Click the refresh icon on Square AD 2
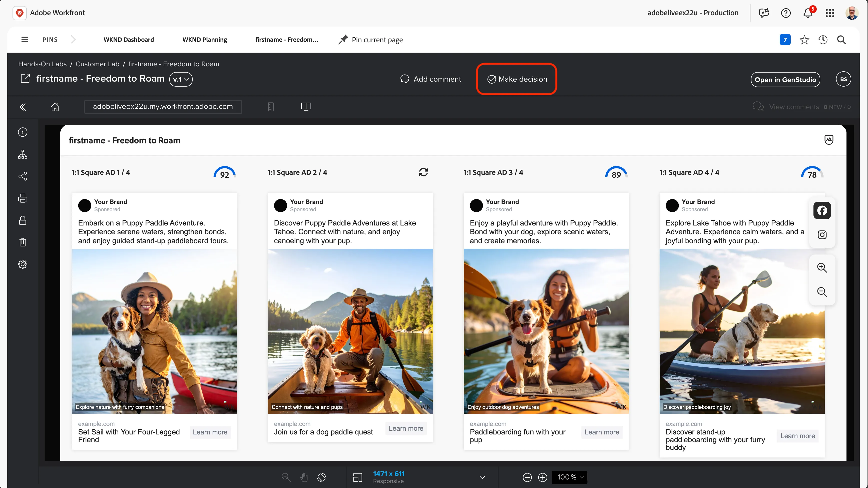 click(x=423, y=172)
